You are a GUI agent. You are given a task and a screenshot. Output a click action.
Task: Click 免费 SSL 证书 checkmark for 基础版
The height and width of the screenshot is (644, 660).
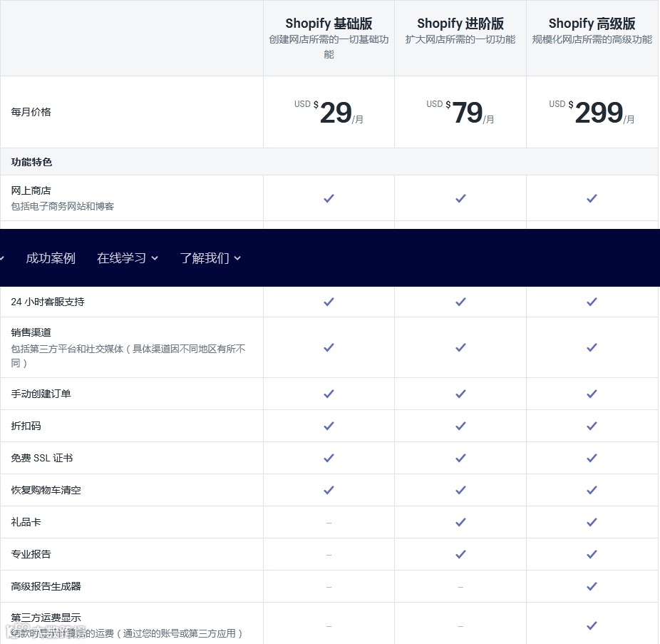pos(329,458)
